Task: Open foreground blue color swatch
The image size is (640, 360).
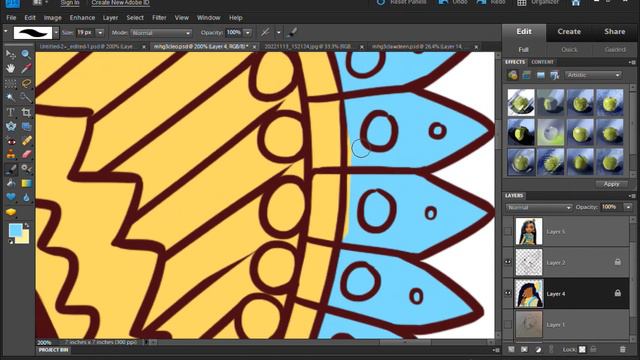Action: 15,230
